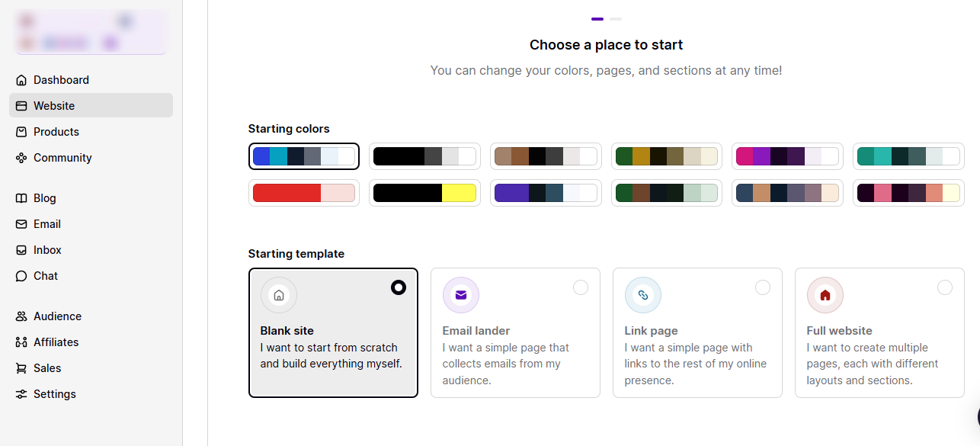Select the Email lander radio button
The image size is (980, 446).
581,287
